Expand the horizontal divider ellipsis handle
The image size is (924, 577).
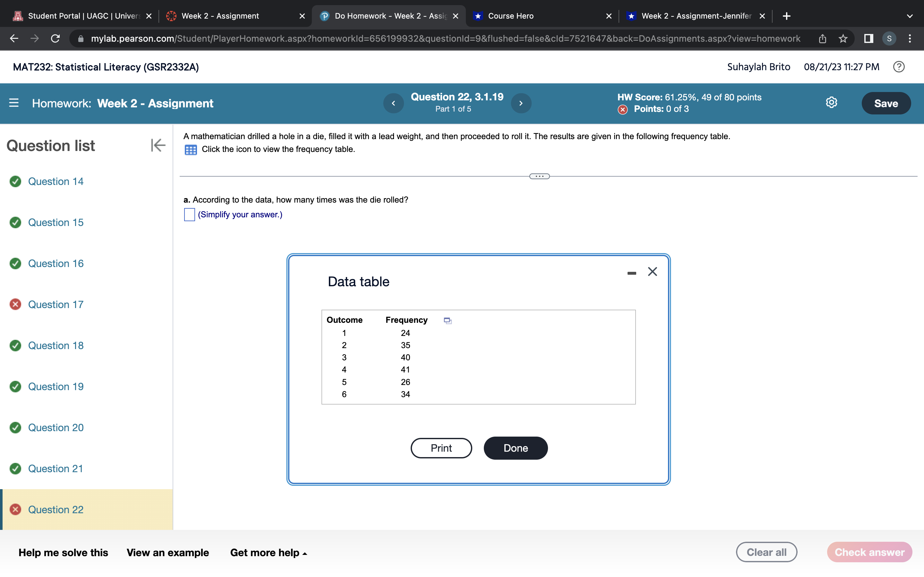click(539, 176)
